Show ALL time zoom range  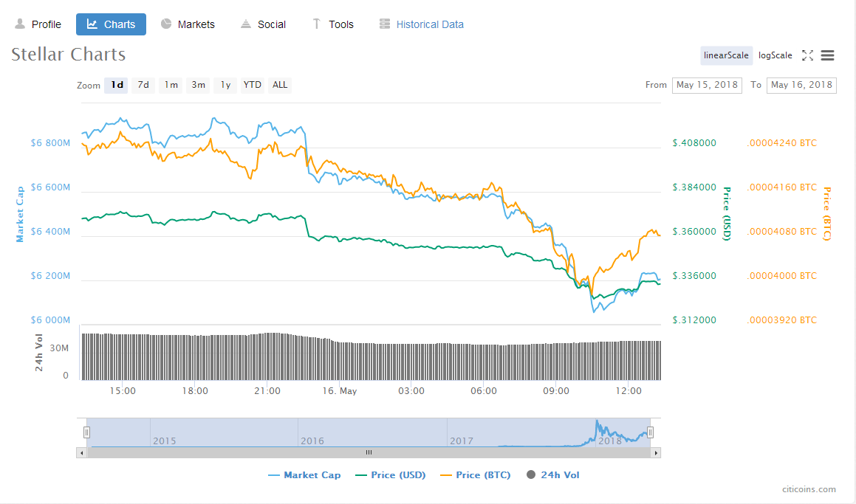coord(279,85)
